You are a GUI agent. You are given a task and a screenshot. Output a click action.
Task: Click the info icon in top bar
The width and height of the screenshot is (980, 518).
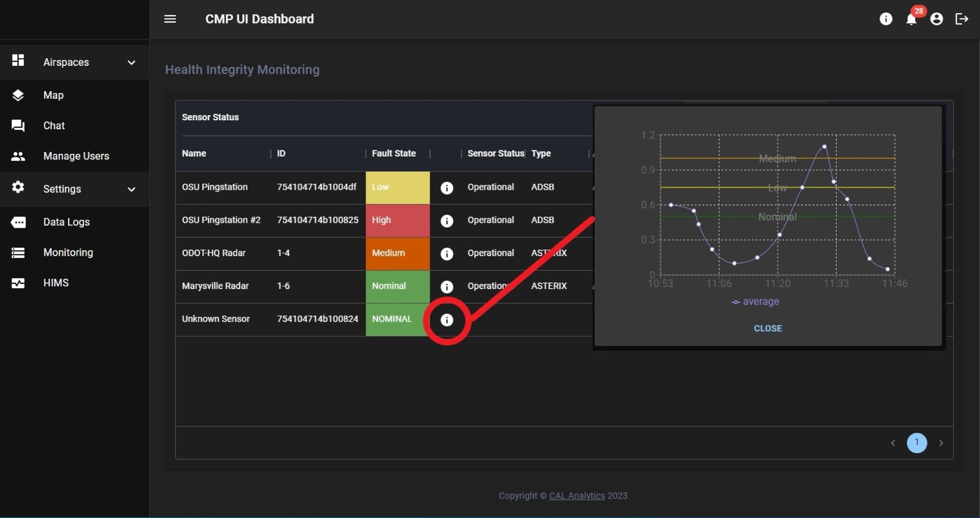(886, 19)
